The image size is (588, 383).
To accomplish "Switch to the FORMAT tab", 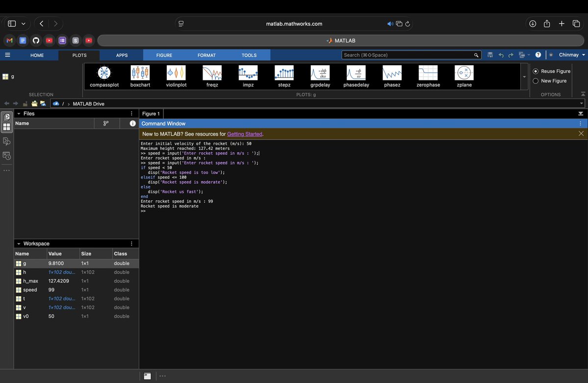I will pyautogui.click(x=206, y=55).
